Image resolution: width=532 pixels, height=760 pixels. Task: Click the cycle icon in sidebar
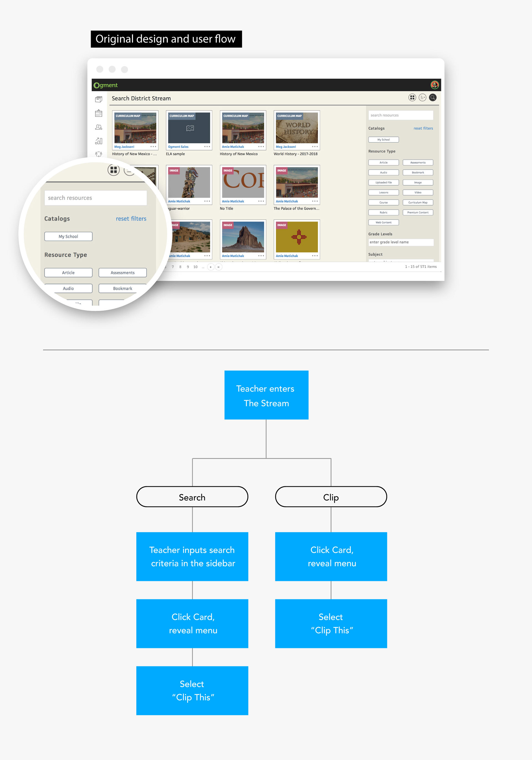click(x=99, y=154)
